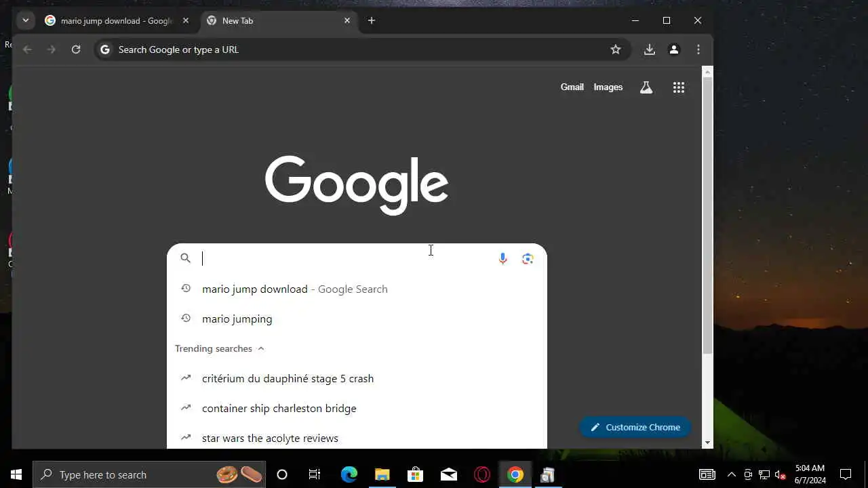
Task: Click into the Google search input field
Action: coord(346,258)
